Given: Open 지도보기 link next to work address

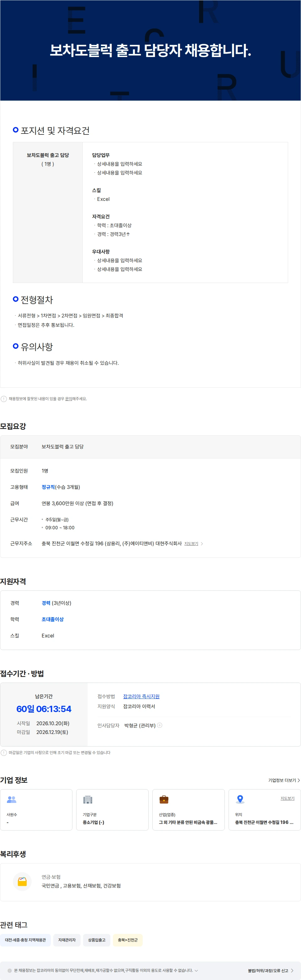Looking at the screenshot, I should [191, 544].
